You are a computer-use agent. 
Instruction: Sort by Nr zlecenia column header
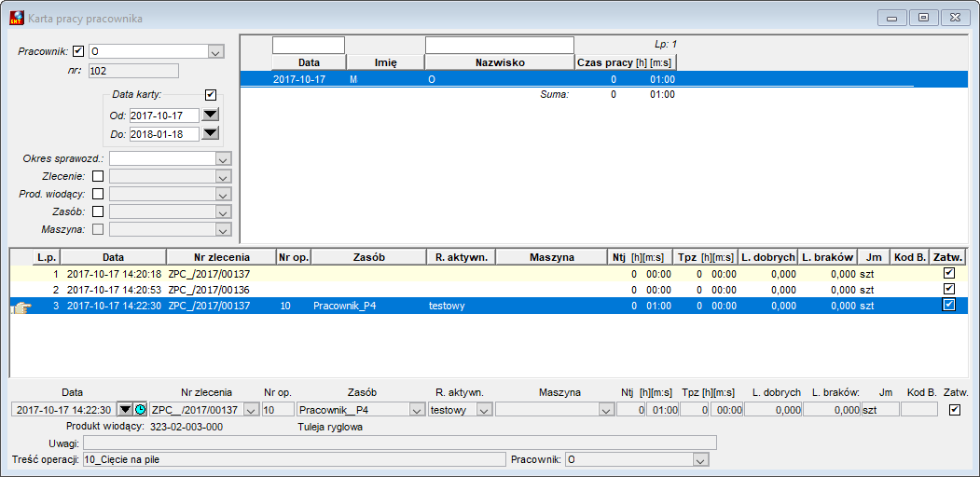coord(221,256)
